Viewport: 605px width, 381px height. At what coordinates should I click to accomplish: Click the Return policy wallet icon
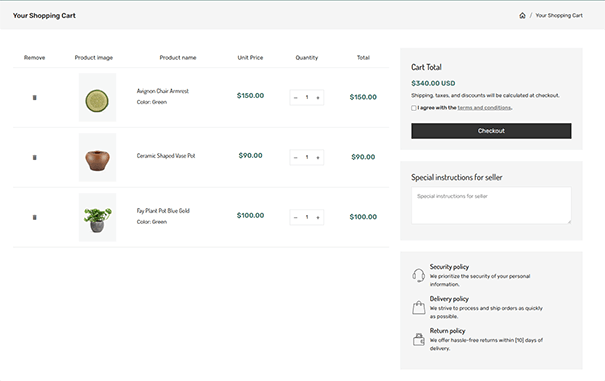point(419,340)
